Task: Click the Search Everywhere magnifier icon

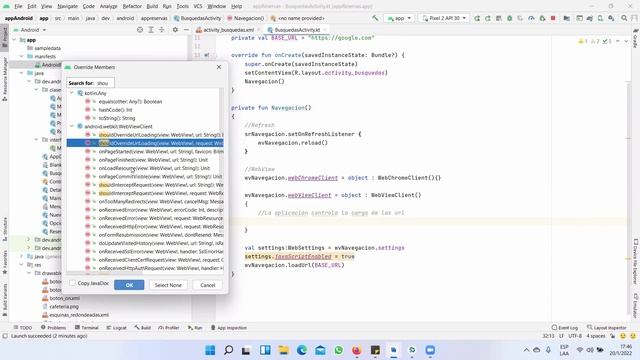Action: [624, 18]
